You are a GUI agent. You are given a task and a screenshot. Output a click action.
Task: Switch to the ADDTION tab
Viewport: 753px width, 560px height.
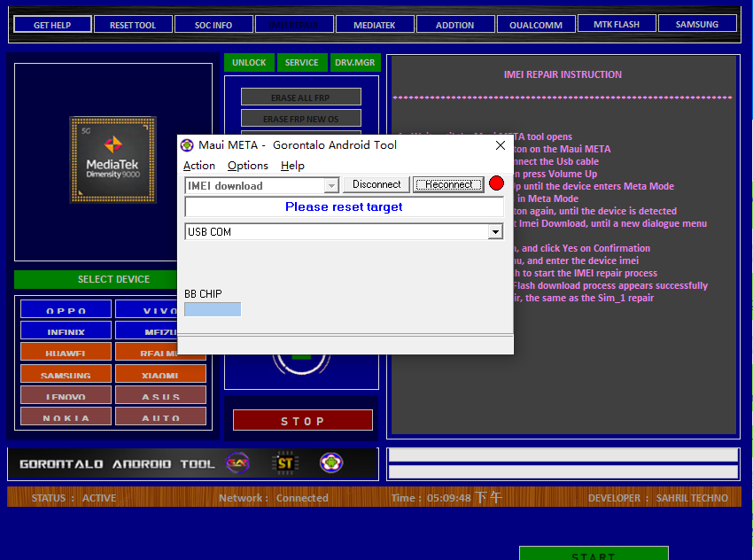455,25
